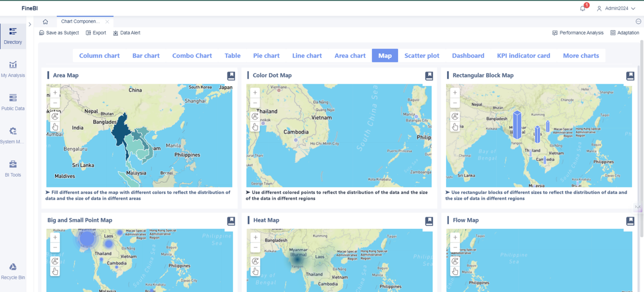The height and width of the screenshot is (292, 644).
Task: Close the Chart Component tab
Action: pyautogui.click(x=107, y=21)
